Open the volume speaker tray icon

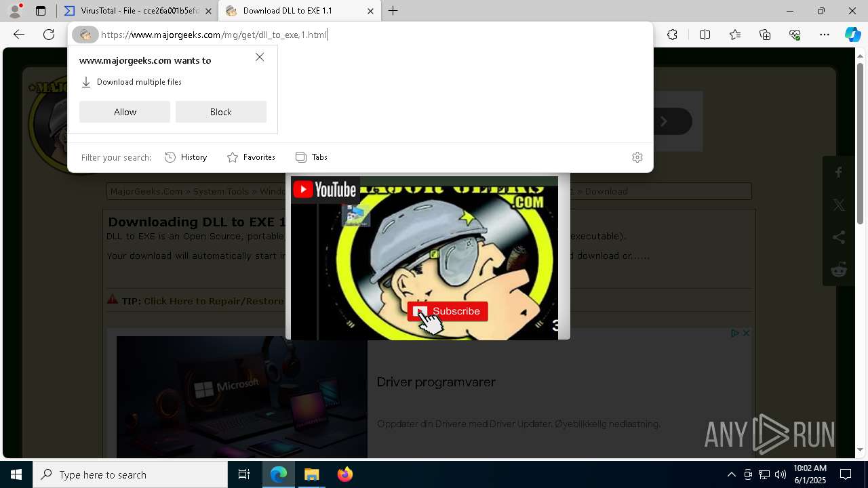(781, 474)
